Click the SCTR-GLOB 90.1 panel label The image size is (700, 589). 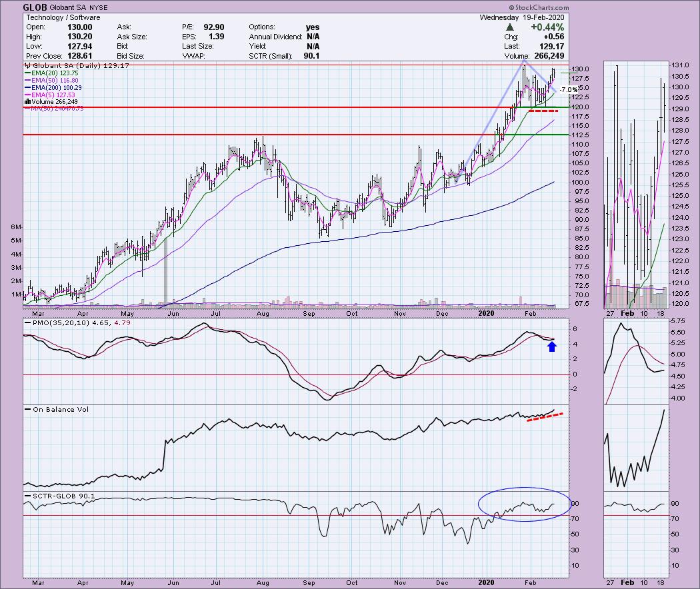(60, 496)
